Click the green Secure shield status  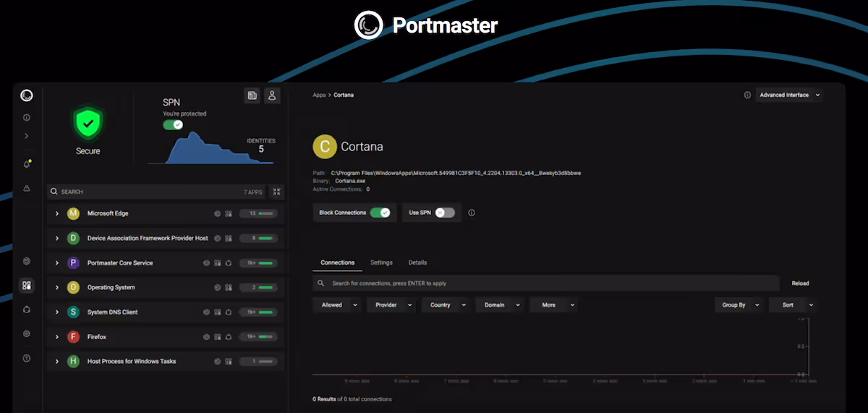[x=88, y=124]
